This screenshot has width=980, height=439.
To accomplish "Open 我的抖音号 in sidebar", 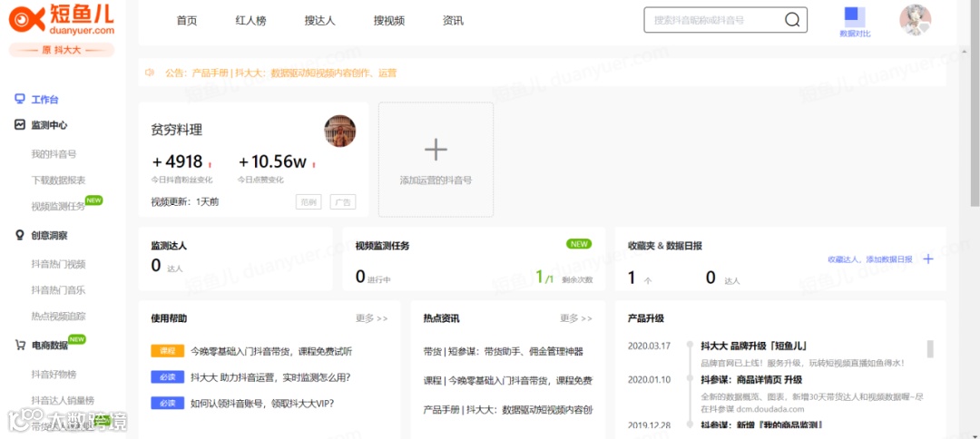I will tap(54, 153).
